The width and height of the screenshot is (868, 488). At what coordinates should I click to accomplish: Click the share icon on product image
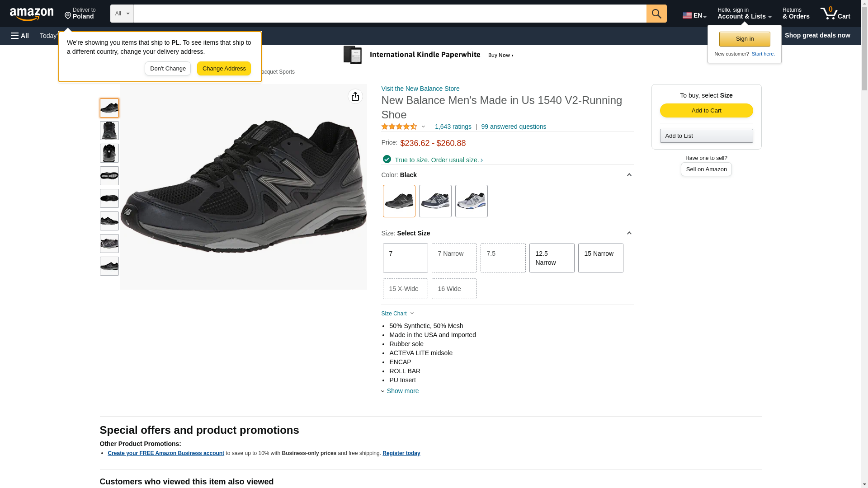click(355, 96)
